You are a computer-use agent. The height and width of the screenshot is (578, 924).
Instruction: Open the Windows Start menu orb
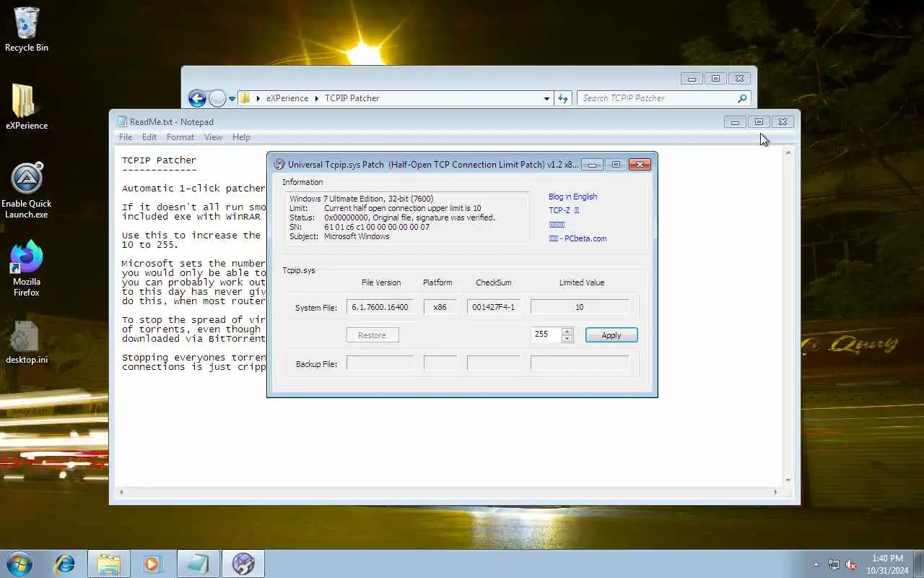[19, 563]
